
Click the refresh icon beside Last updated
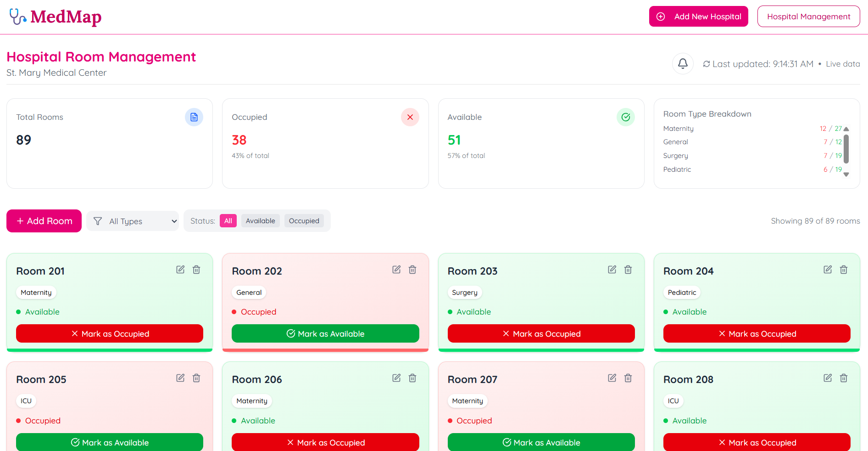pyautogui.click(x=707, y=64)
